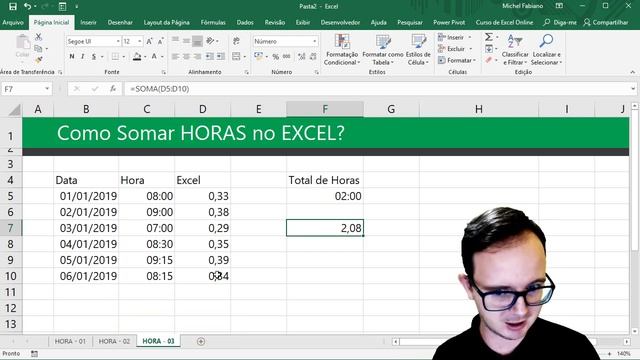This screenshot has width=640, height=360.
Task: Align text left icon
Action: click(x=176, y=56)
